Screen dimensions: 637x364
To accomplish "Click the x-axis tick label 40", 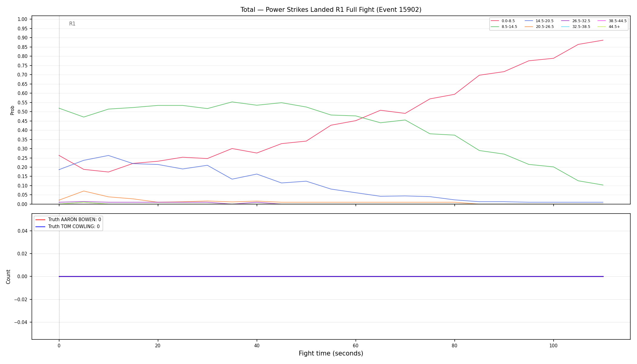I will click(257, 345).
